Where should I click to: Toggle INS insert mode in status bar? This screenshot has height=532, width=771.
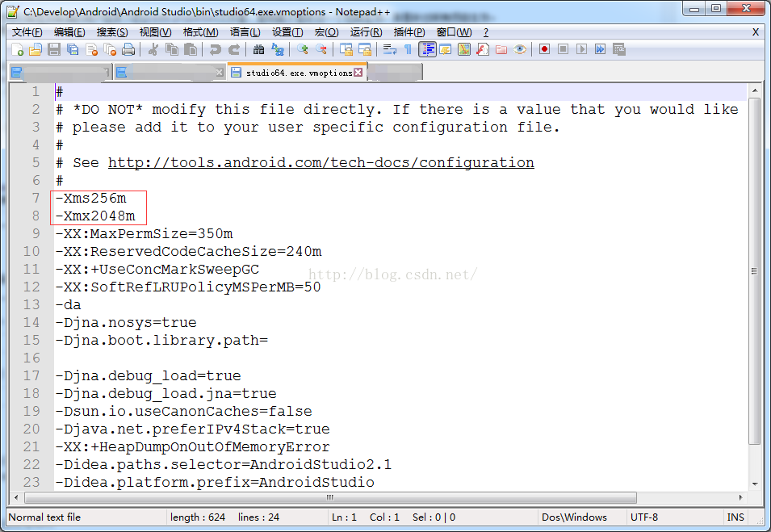point(735,517)
